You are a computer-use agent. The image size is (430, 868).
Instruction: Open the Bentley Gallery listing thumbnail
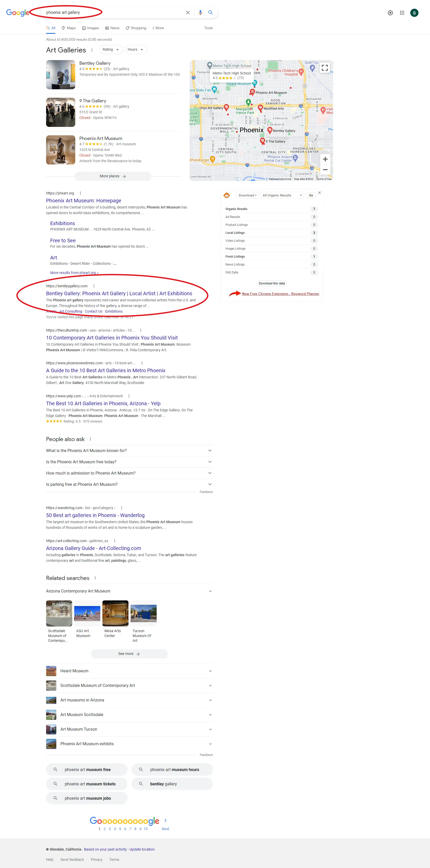[x=61, y=75]
